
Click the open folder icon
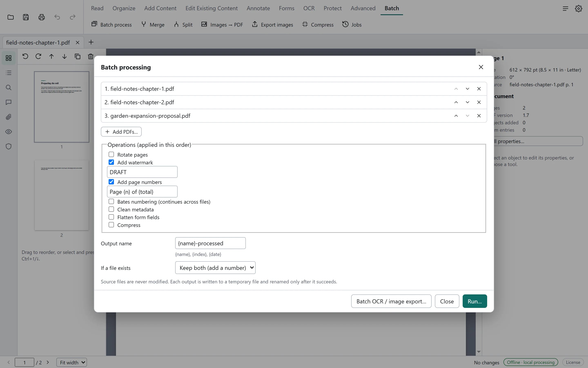10,17
